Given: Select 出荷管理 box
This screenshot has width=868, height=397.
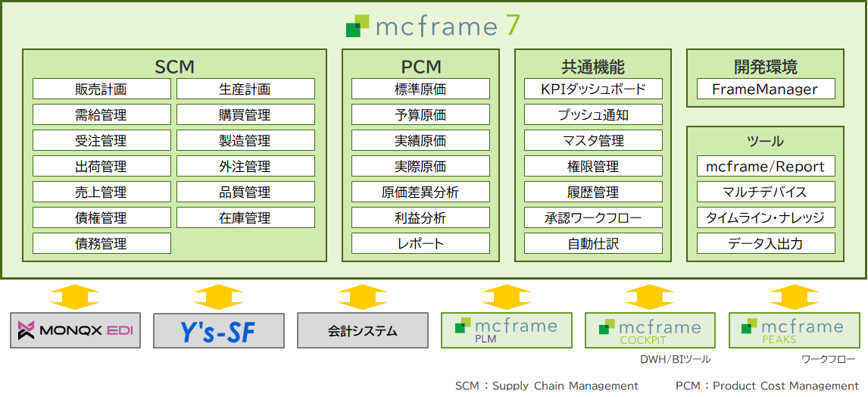Looking at the screenshot, I should pyautogui.click(x=101, y=166).
